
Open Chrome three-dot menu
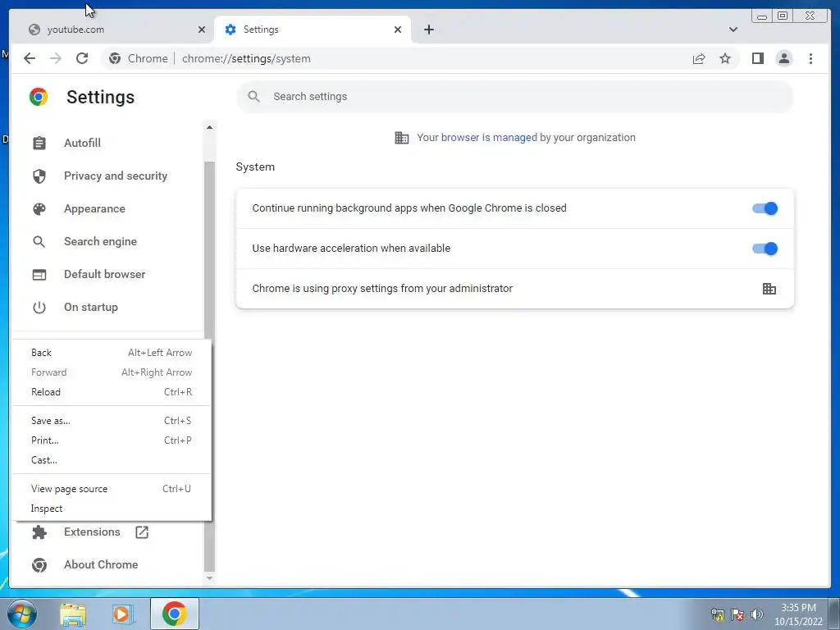click(810, 58)
